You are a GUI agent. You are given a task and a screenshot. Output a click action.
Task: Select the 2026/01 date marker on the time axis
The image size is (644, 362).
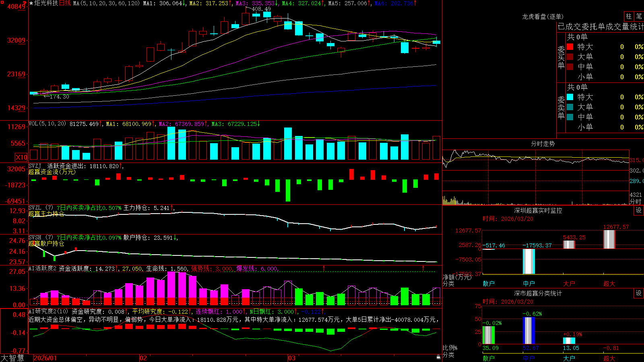(45, 358)
